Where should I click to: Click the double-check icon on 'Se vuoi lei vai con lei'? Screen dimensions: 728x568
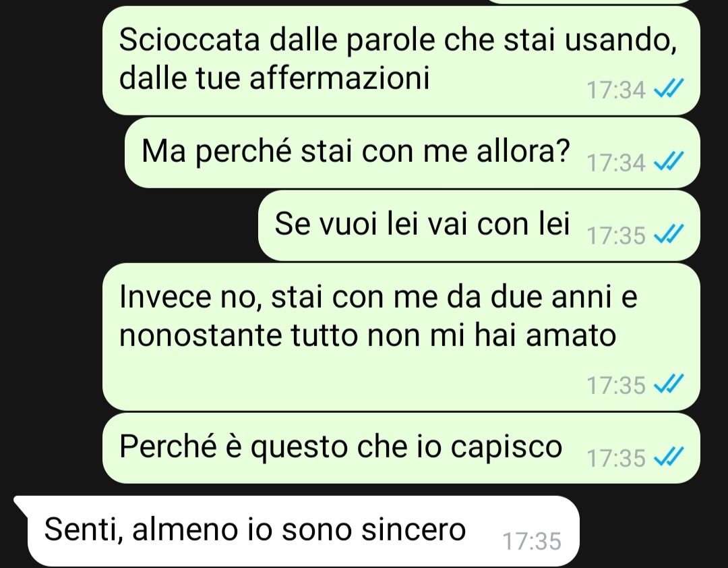click(x=669, y=234)
